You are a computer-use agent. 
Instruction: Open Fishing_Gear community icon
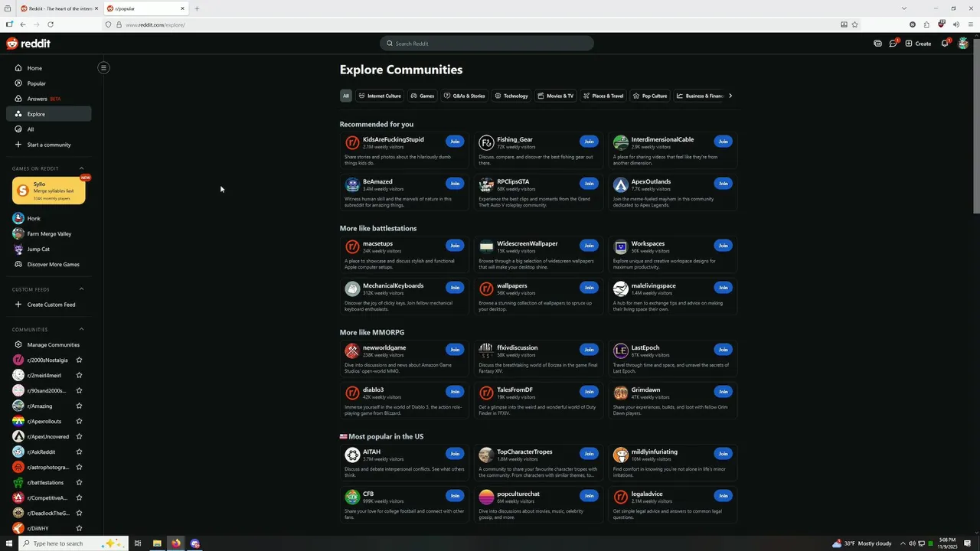486,142
